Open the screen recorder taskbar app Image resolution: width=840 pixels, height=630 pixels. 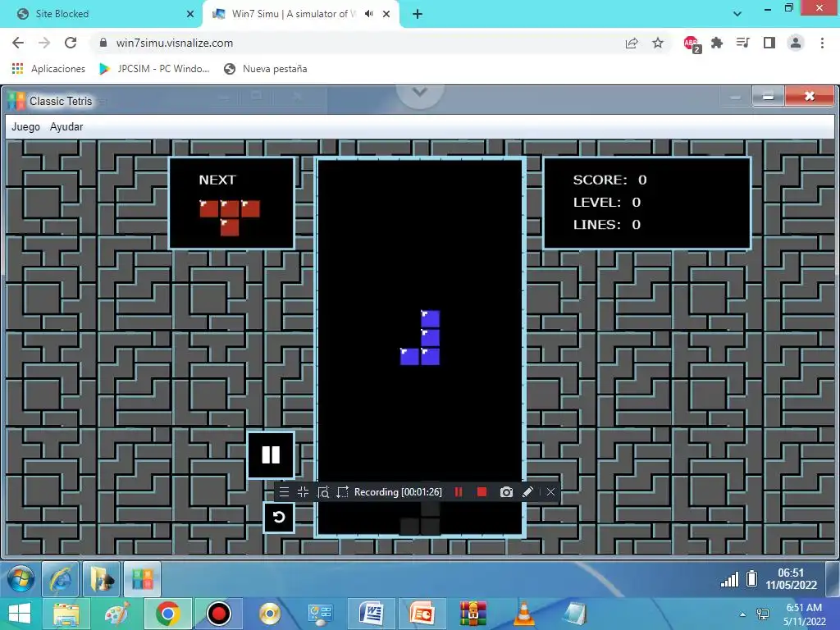click(218, 614)
